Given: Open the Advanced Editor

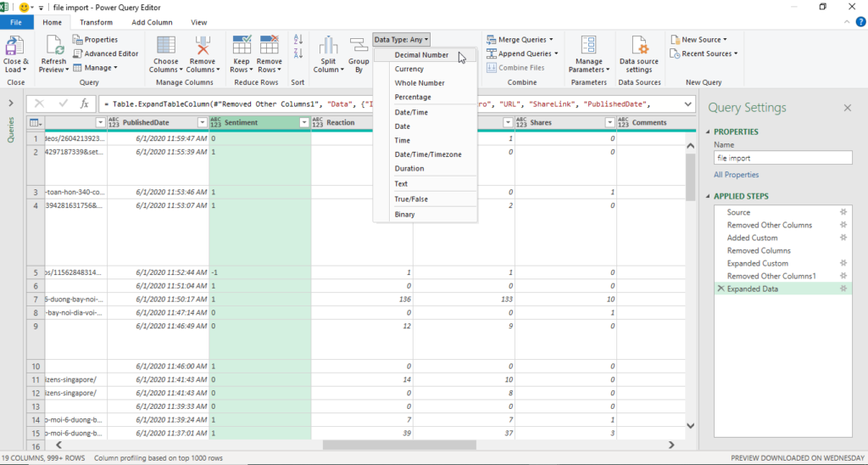Looking at the screenshot, I should tap(106, 53).
